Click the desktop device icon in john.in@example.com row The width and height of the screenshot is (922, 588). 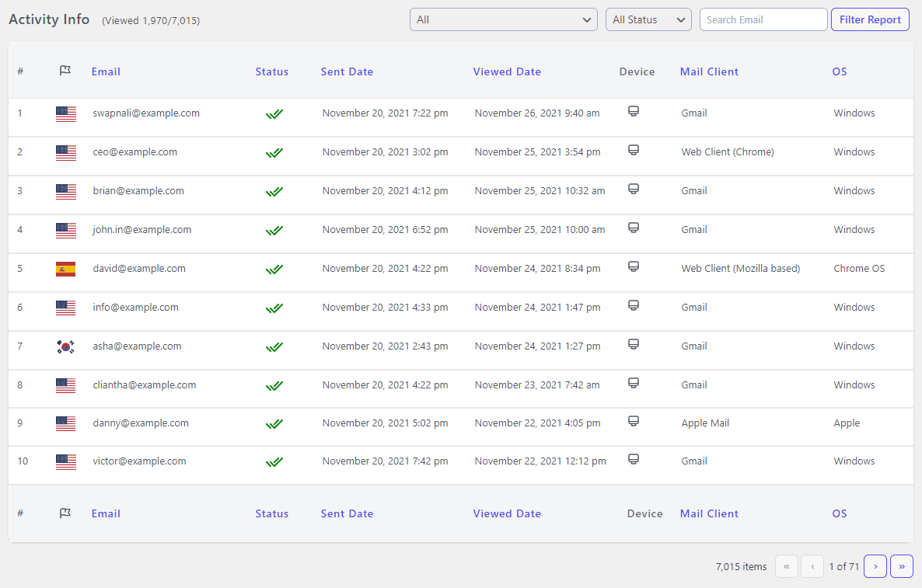[x=634, y=228]
